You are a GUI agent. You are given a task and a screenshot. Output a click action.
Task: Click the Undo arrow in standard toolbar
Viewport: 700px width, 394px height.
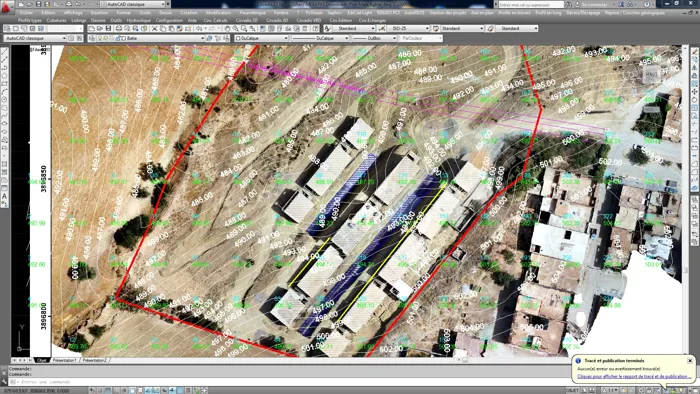tap(199, 29)
